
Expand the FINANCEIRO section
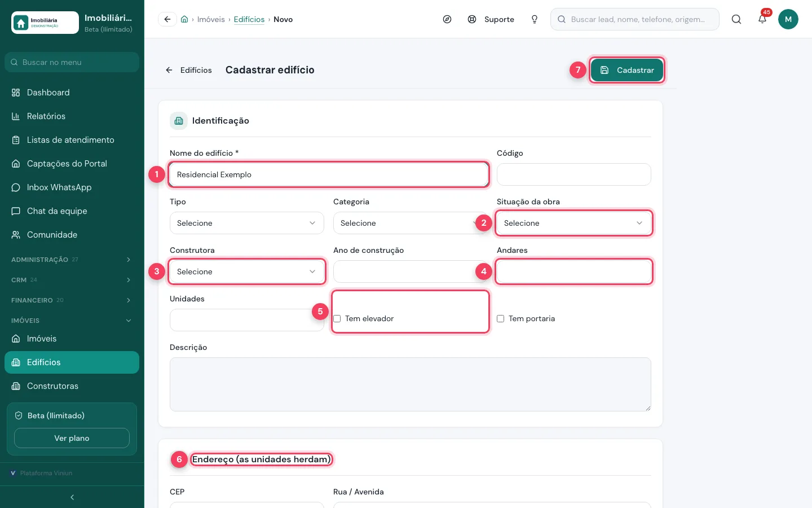pos(72,300)
